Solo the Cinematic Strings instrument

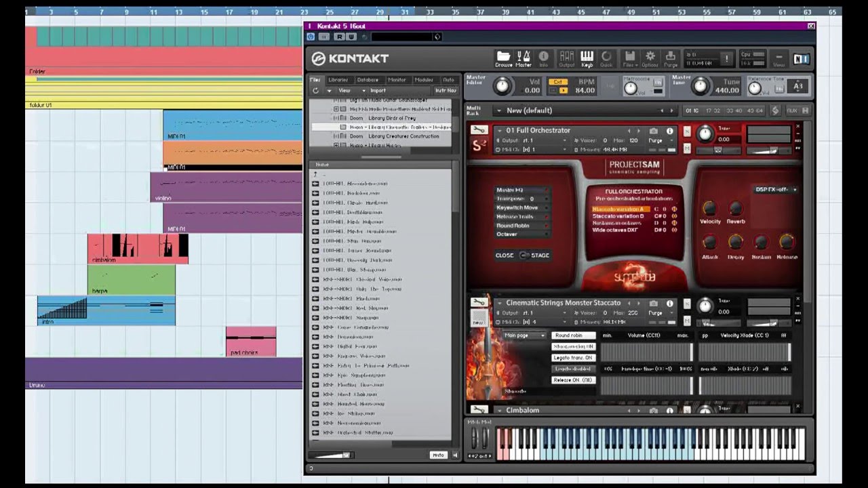coord(687,303)
